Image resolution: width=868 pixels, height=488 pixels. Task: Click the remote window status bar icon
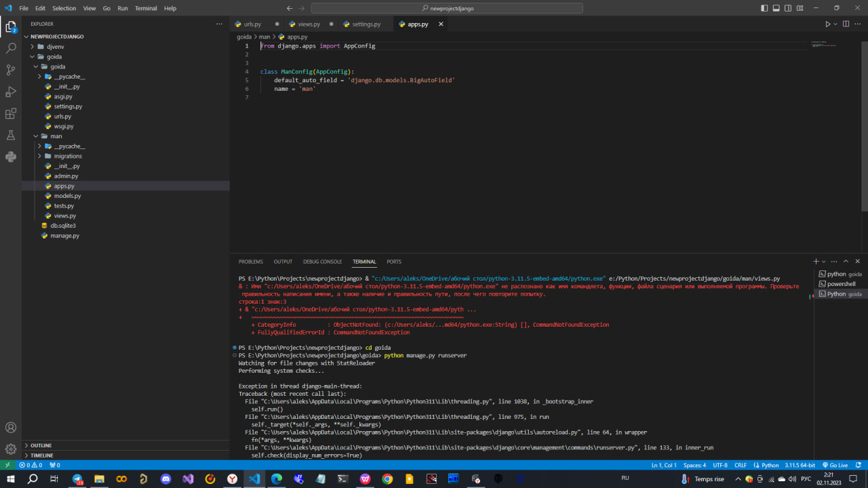tap(7, 466)
